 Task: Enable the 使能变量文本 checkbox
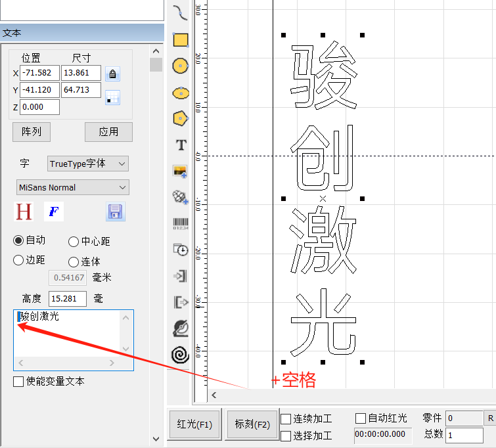[x=18, y=382]
